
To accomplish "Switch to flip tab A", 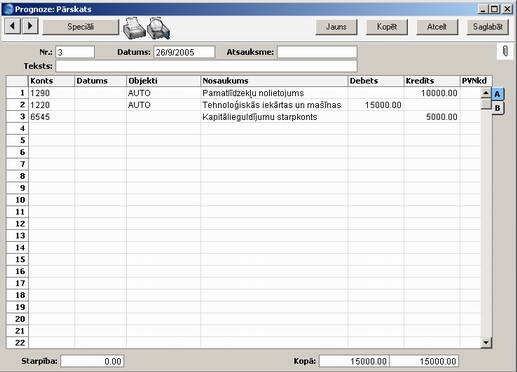I will (498, 94).
